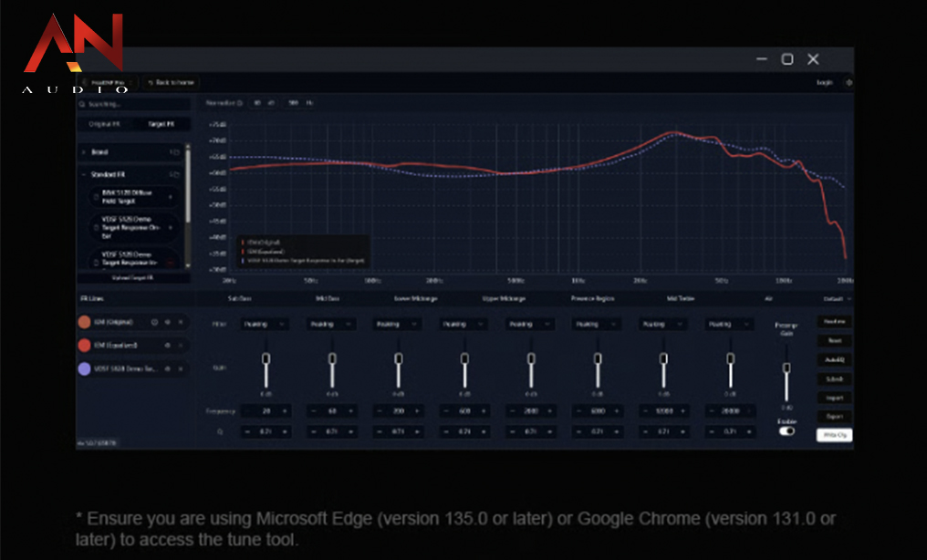The image size is (927, 560).
Task: Click the purple color swatch of the VDSF target
Action: coord(85,368)
